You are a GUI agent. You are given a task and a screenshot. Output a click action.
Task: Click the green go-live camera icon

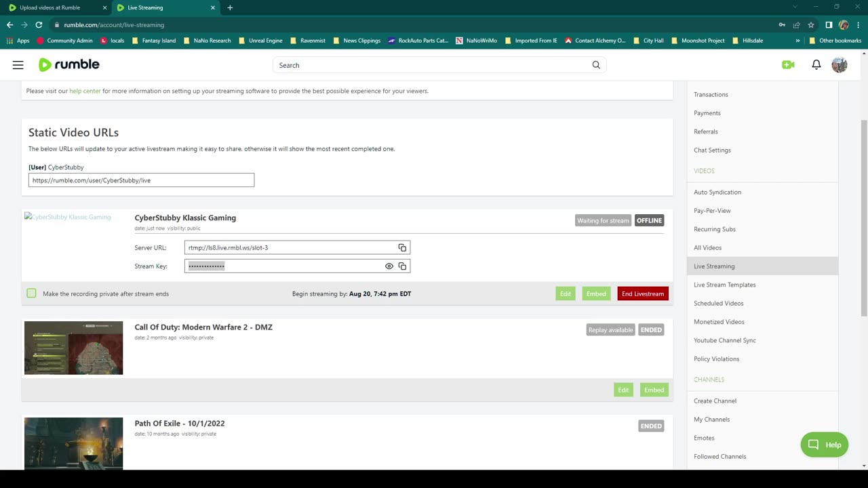click(788, 65)
